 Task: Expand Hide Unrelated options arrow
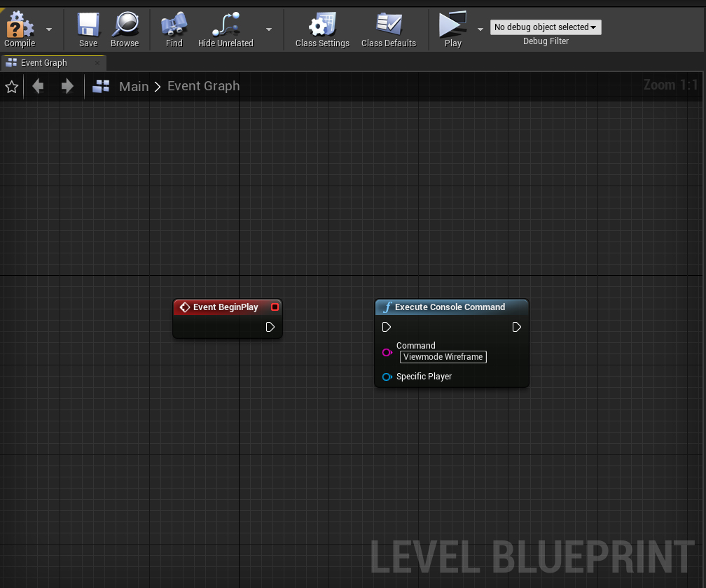tap(269, 29)
